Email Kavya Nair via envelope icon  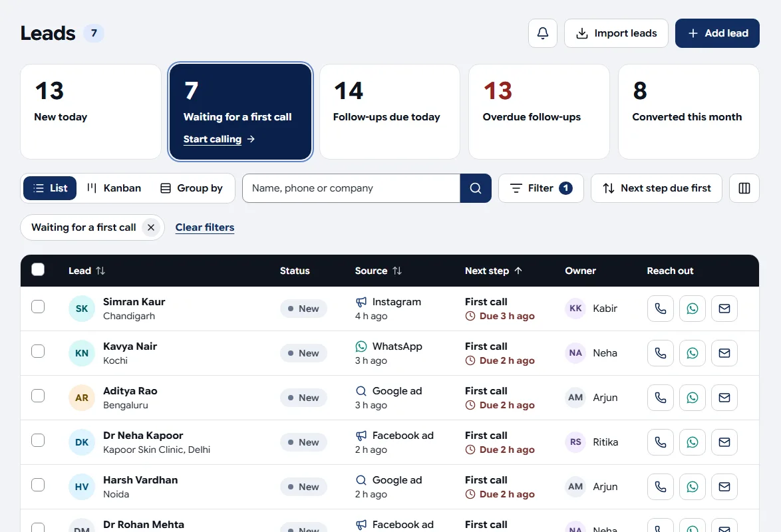coord(724,353)
